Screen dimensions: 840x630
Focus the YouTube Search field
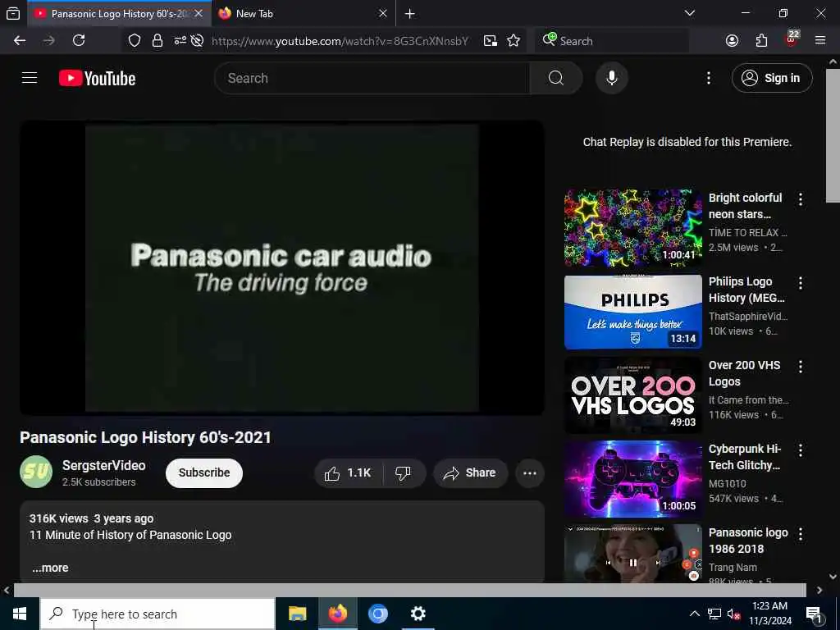372,78
